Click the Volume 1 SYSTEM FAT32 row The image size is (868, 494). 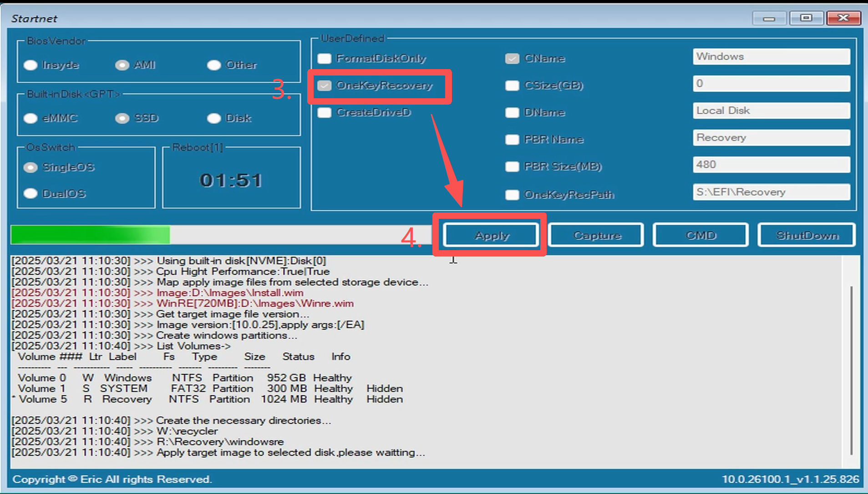pyautogui.click(x=210, y=389)
